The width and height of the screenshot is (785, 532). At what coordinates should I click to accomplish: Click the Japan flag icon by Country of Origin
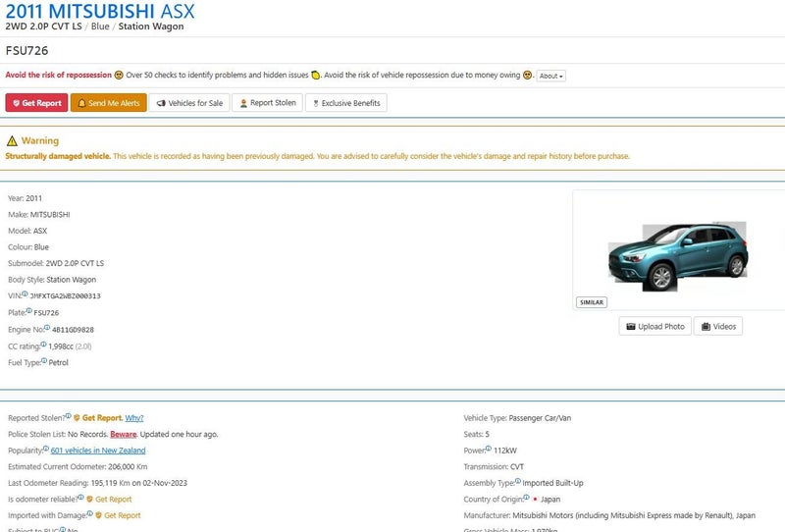pos(535,500)
